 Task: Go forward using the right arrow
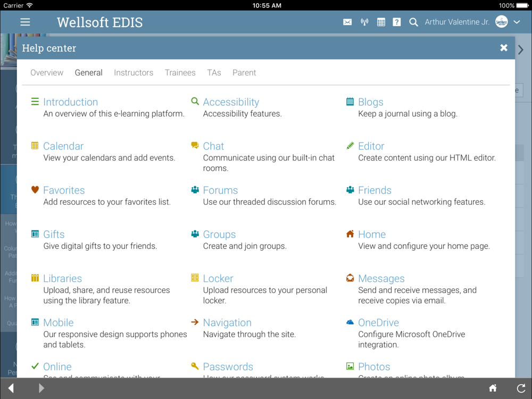41,388
